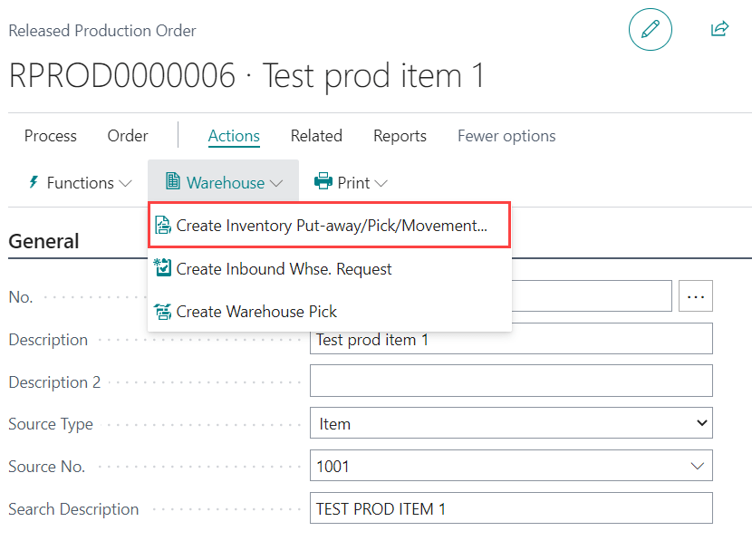Viewport: 752px width, 560px height.
Task: Click the Fewer options link
Action: [x=506, y=135]
